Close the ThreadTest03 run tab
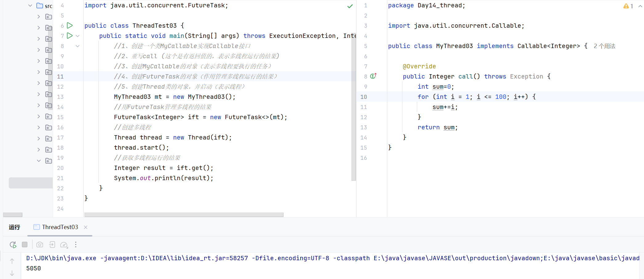Screen dimensions: 644x279 (86, 227)
